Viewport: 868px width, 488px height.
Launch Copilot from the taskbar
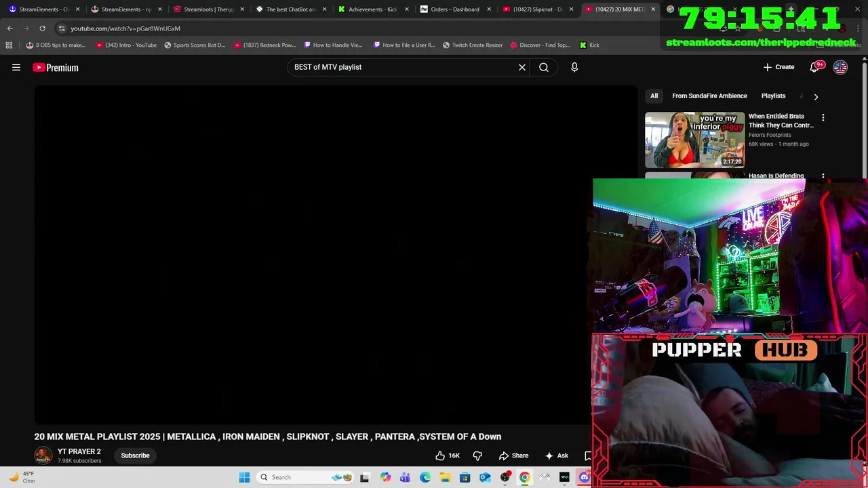pos(385,477)
